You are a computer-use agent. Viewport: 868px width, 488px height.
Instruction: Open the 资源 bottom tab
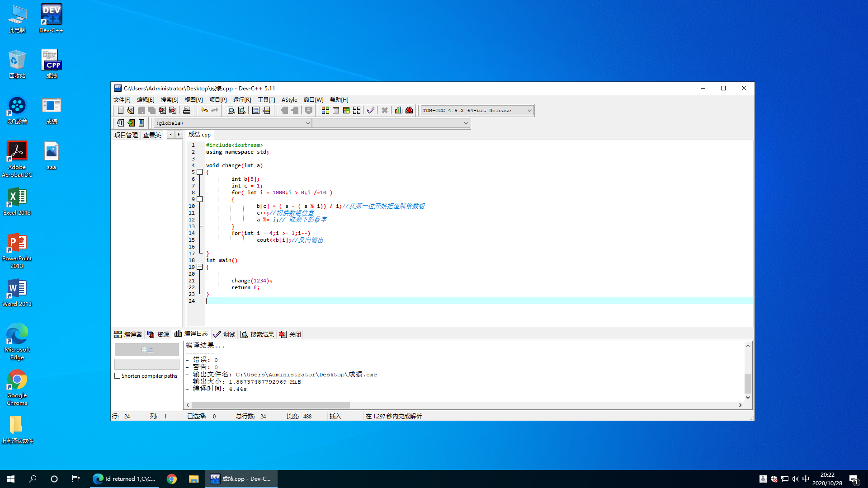158,334
